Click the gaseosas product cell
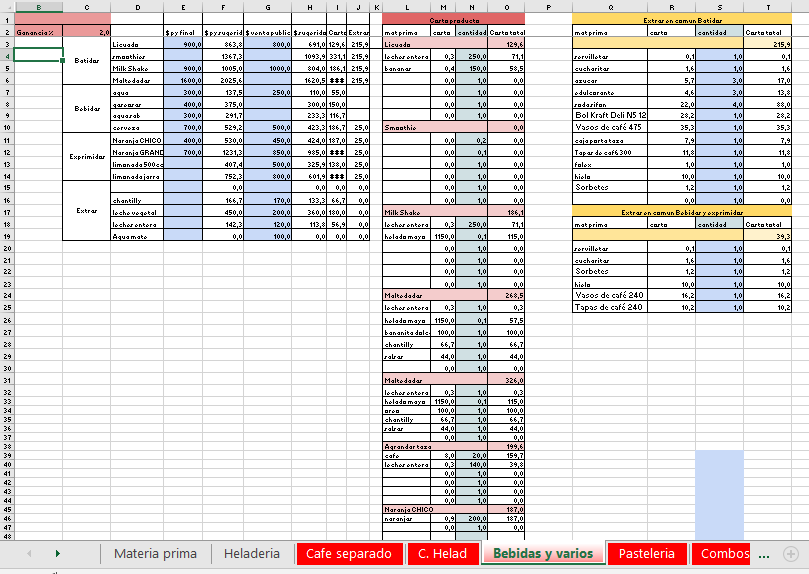The width and height of the screenshot is (809, 574). pyautogui.click(x=137, y=104)
